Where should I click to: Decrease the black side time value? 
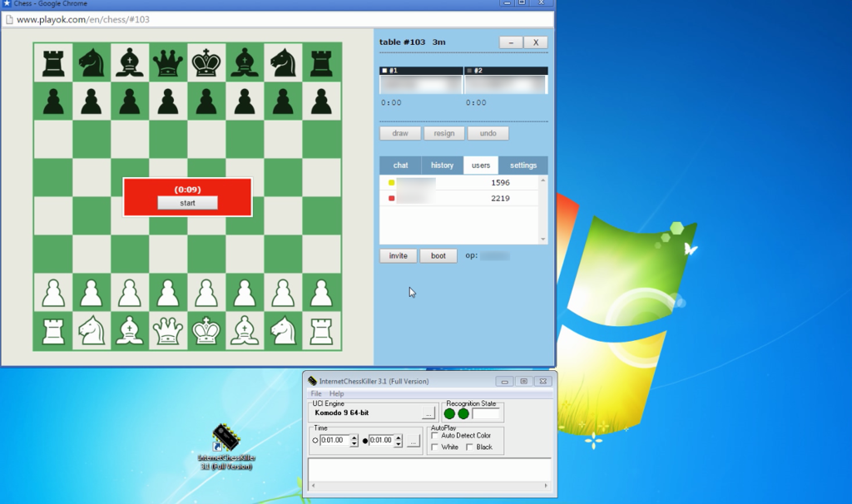point(399,444)
